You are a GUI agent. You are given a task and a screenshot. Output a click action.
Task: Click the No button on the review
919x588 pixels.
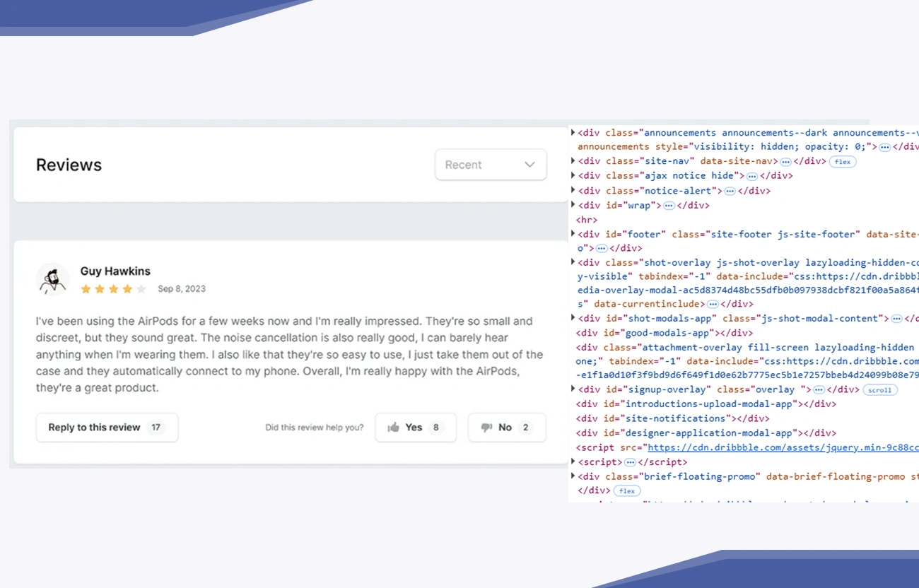coord(506,428)
